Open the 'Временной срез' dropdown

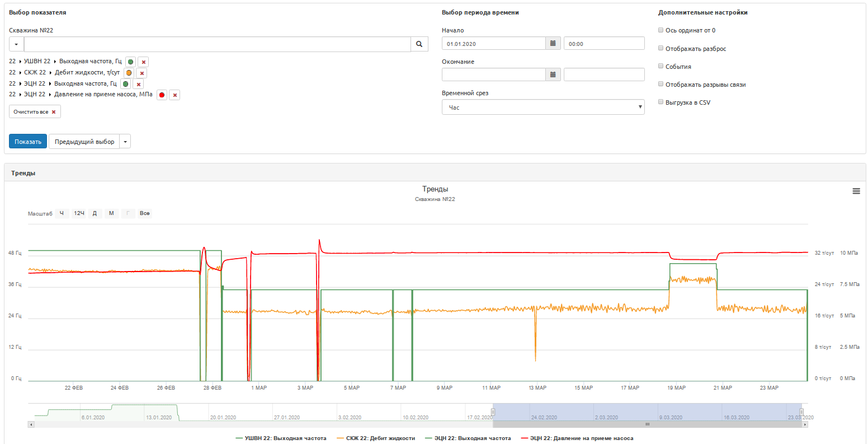[542, 108]
